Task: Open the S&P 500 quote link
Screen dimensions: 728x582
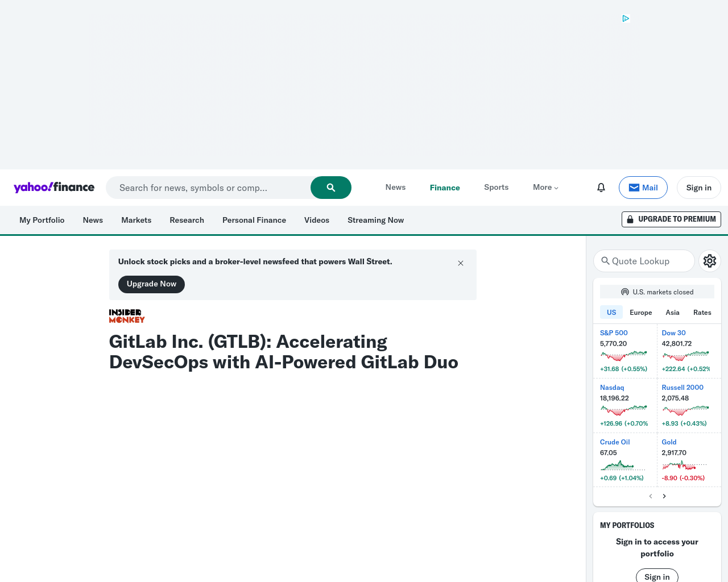Action: pyautogui.click(x=614, y=333)
